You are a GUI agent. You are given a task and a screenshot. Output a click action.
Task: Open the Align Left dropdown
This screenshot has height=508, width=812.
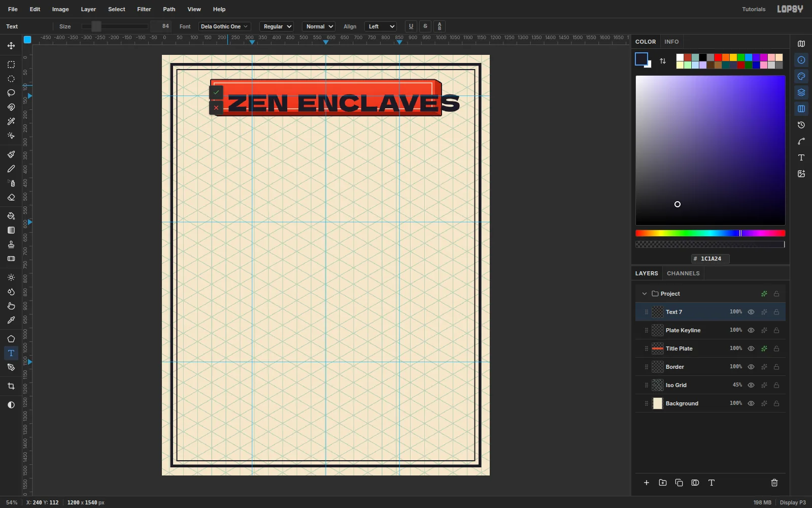(x=381, y=26)
